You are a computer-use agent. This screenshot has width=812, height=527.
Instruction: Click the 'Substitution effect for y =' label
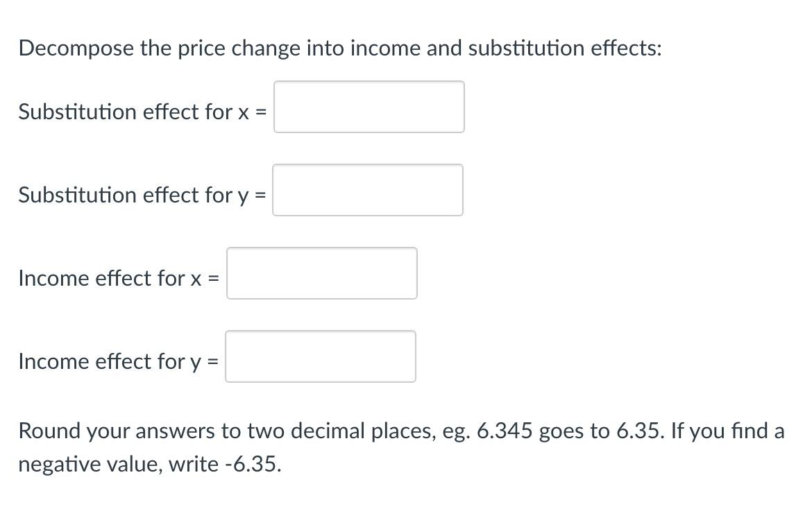coord(142,196)
